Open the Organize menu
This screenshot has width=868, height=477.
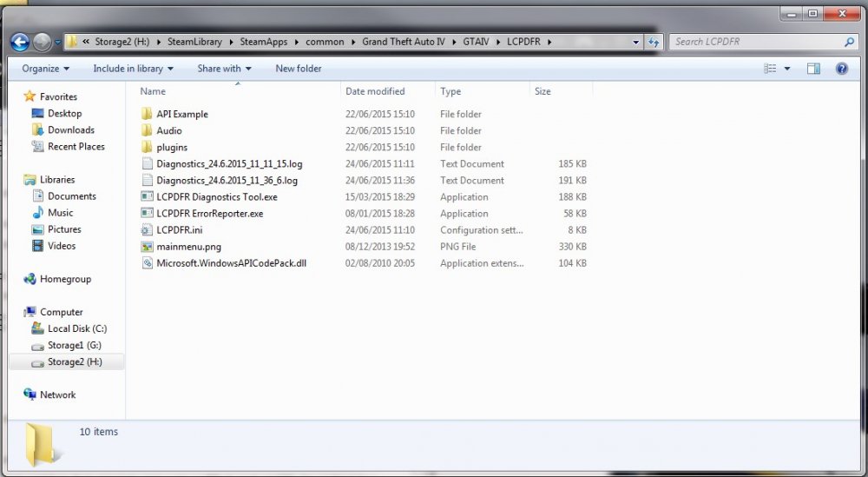[x=45, y=69]
